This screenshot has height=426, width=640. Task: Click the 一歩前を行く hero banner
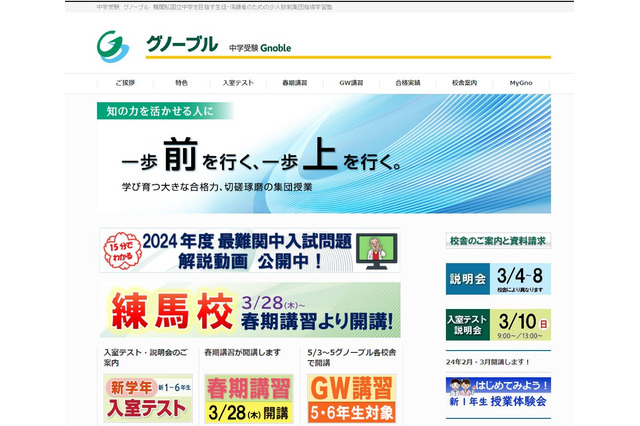tap(324, 154)
